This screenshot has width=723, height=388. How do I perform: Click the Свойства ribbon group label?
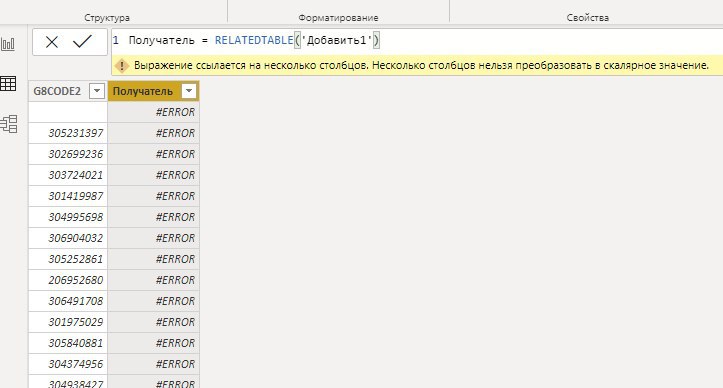tap(587, 18)
